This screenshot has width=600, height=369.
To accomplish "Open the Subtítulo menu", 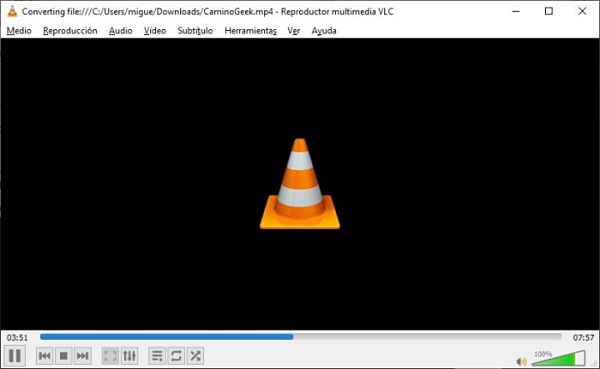I will tap(195, 31).
